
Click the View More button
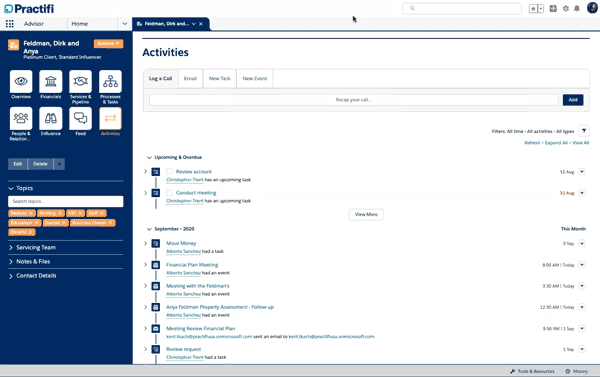tap(366, 214)
